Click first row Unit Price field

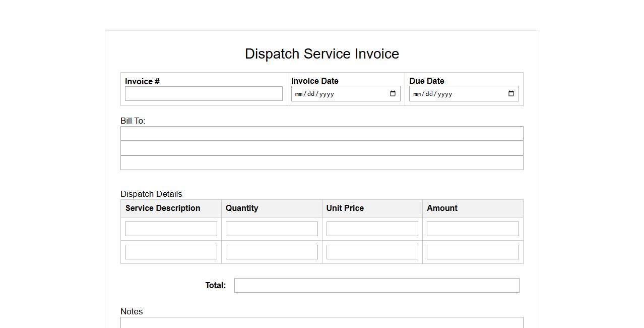(372, 229)
